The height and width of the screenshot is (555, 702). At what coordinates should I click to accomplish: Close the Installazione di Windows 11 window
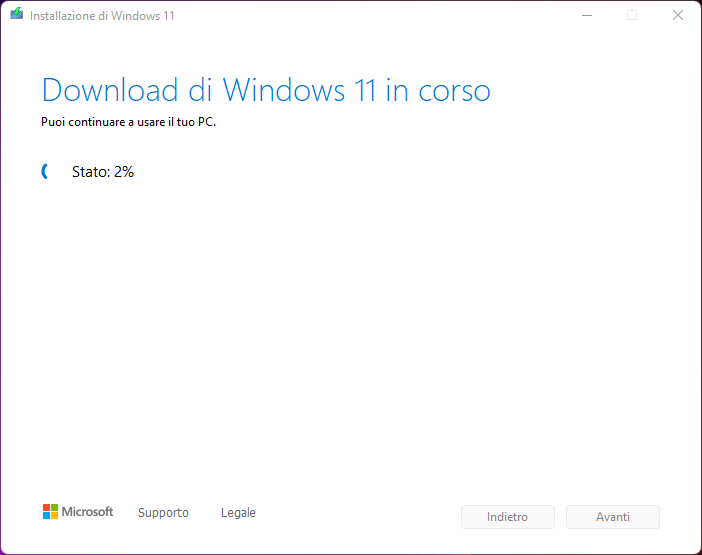point(678,15)
